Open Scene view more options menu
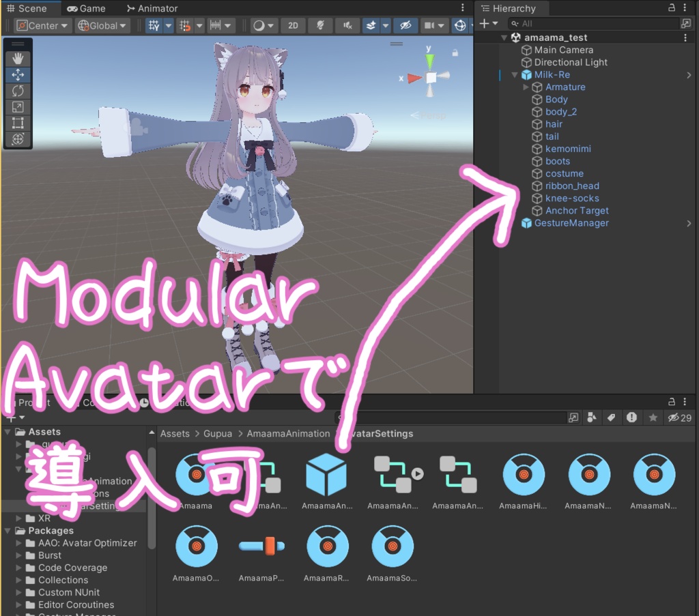This screenshot has width=699, height=616. [x=463, y=8]
